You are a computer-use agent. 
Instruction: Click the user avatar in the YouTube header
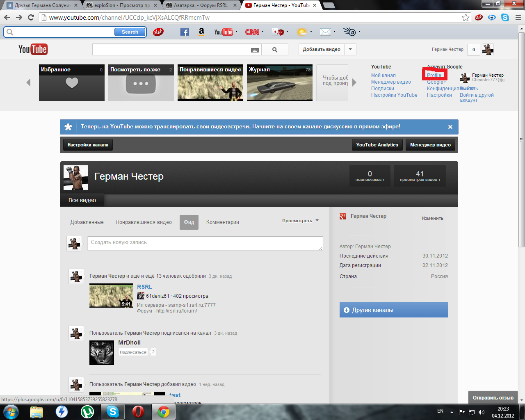488,50
